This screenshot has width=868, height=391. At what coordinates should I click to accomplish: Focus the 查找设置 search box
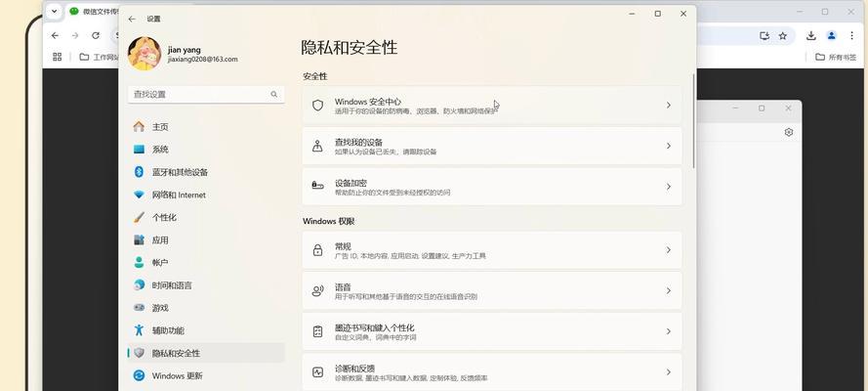coord(206,94)
